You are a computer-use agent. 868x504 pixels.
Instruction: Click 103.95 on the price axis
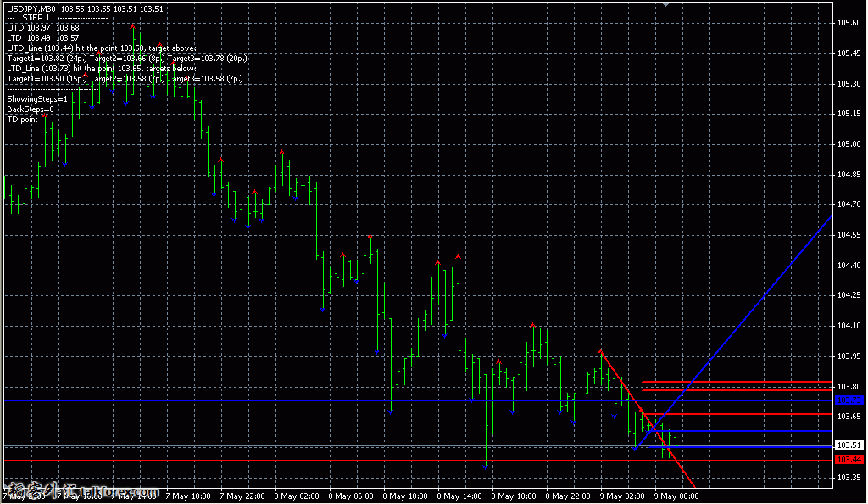click(x=849, y=356)
